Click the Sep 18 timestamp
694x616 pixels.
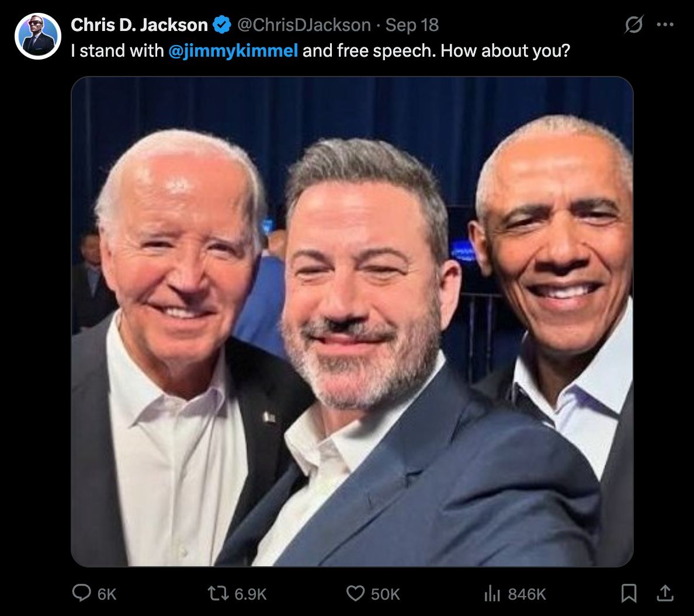412,25
